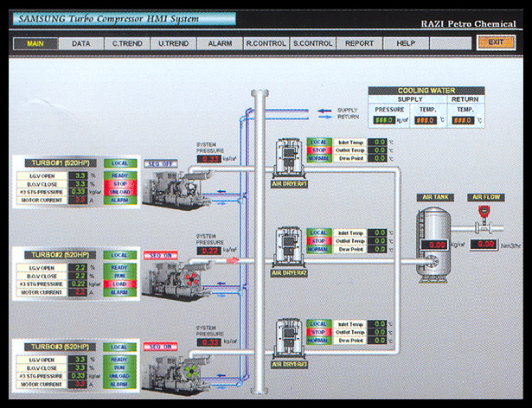Open the S.CONTROL tab
The height and width of the screenshot is (408, 532).
tap(313, 44)
